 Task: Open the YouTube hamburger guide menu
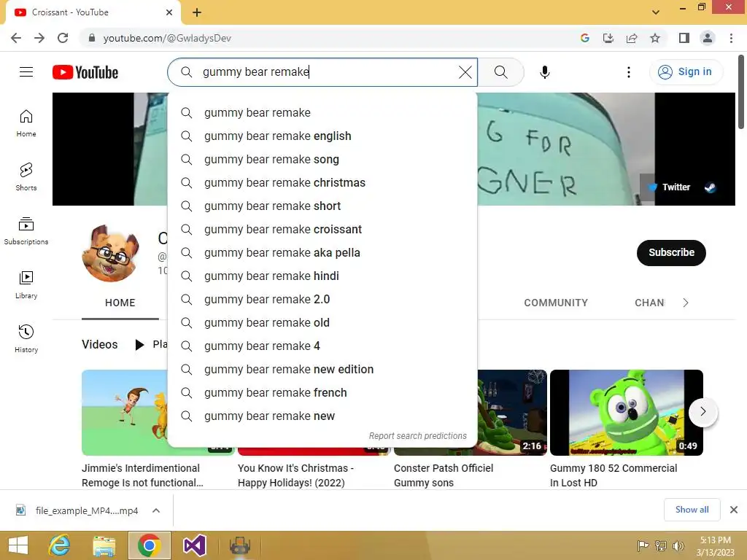pyautogui.click(x=26, y=72)
